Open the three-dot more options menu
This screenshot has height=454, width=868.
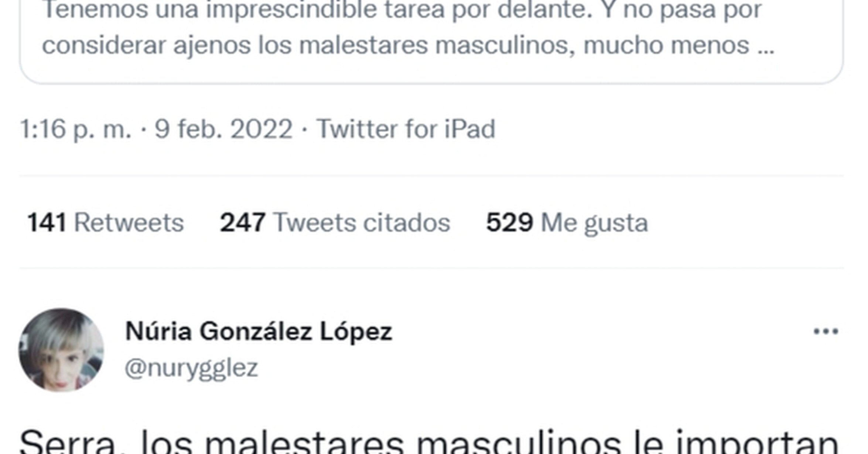(826, 331)
